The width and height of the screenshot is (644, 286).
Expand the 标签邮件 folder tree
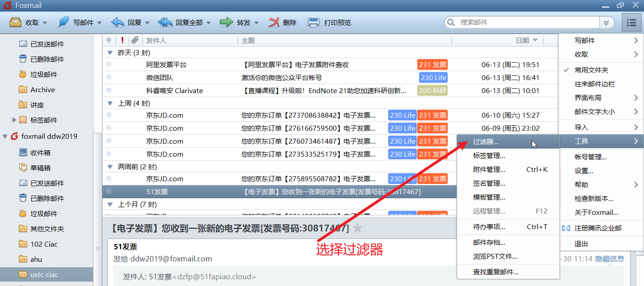click(14, 120)
